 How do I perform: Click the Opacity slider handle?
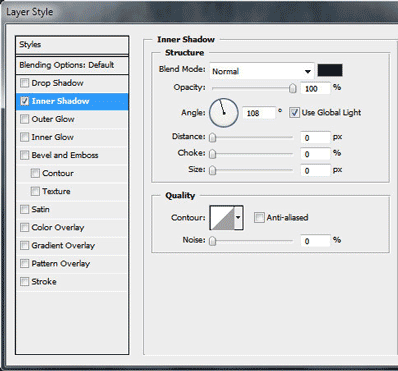(x=292, y=88)
